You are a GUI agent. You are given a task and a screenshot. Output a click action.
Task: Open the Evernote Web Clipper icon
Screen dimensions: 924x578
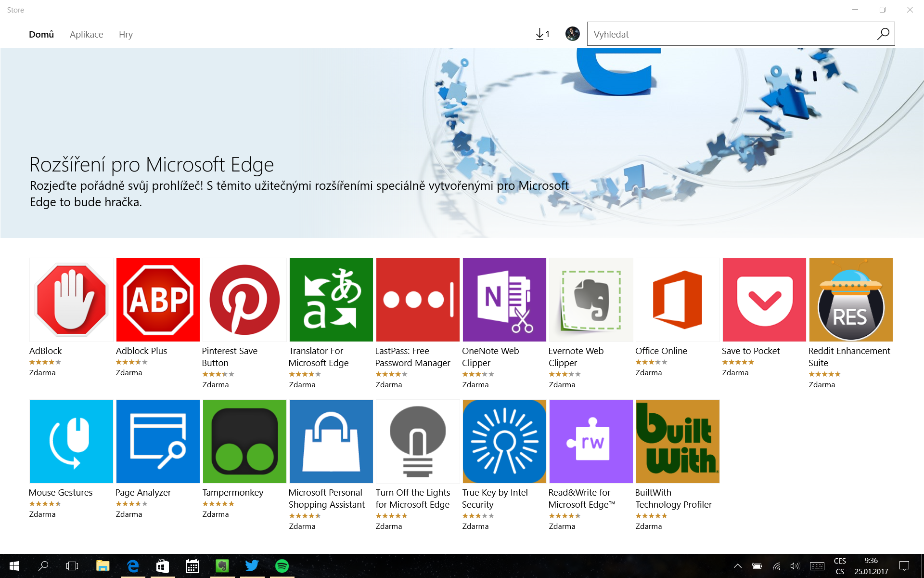[591, 300]
